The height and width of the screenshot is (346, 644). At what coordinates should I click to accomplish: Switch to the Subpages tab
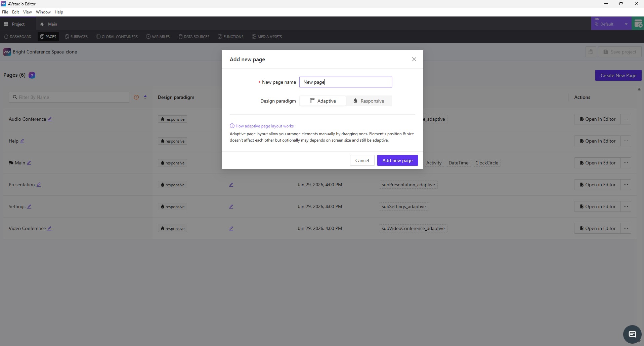click(76, 37)
